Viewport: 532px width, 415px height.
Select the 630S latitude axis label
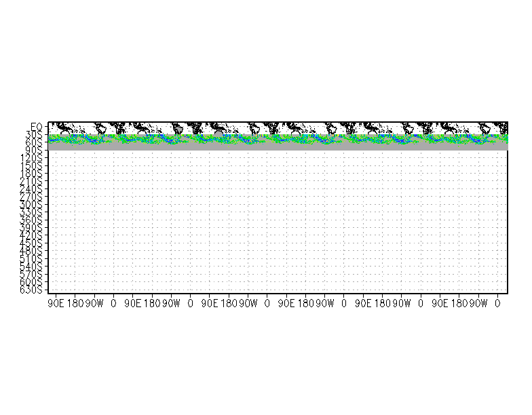31,290
